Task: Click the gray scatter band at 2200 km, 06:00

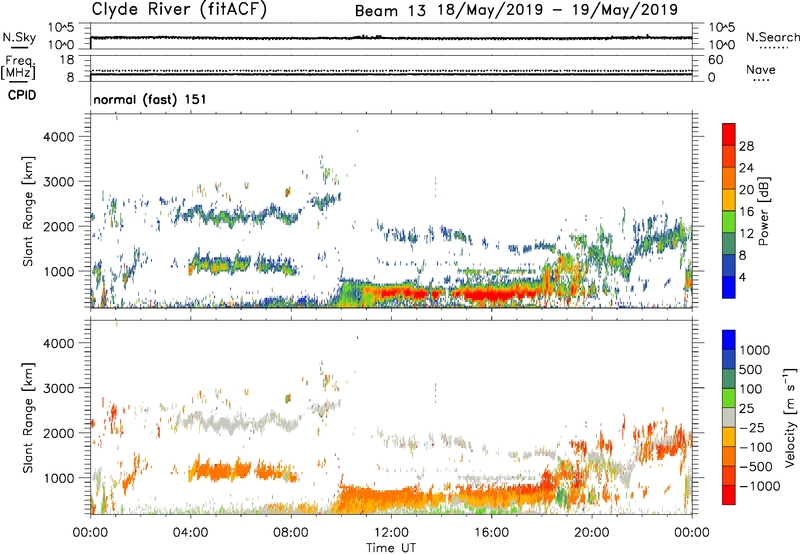Action: click(240, 424)
